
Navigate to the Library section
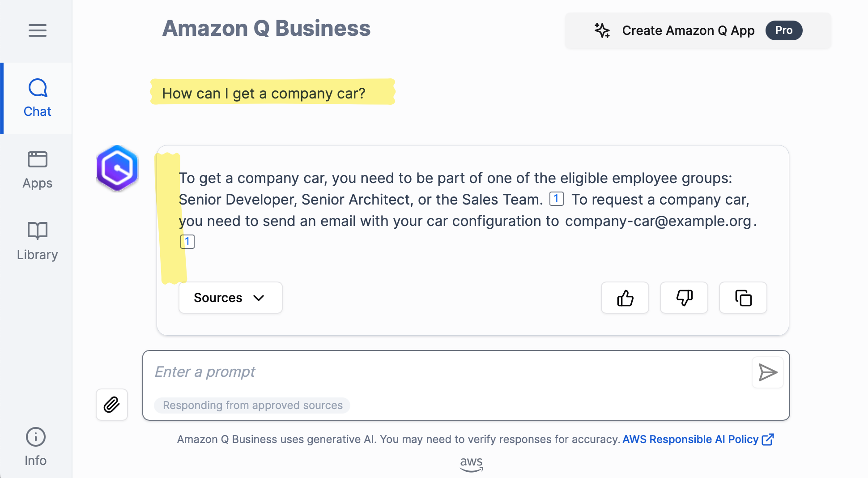point(37,241)
